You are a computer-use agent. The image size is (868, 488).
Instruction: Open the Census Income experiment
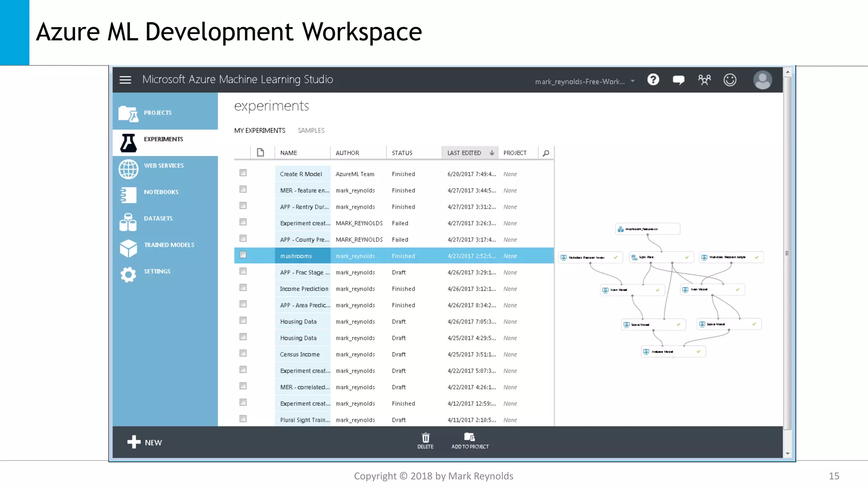point(300,355)
